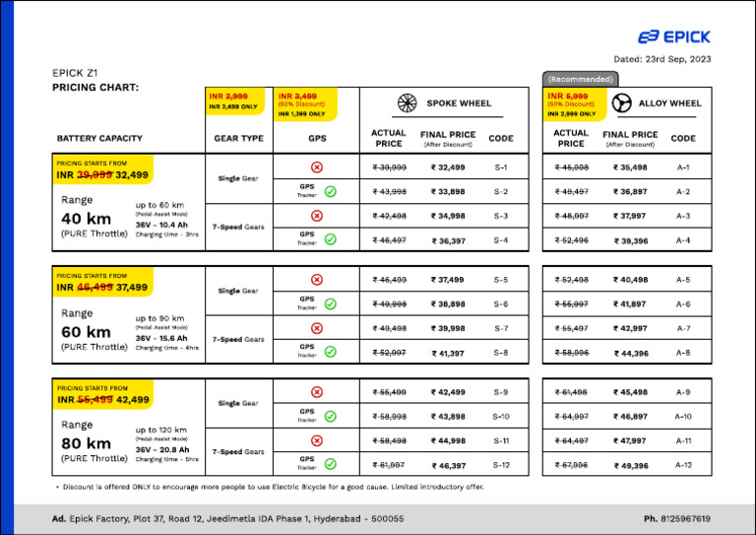
Task: Click 7-Speed Gears in the 60 km section
Action: click(x=238, y=339)
